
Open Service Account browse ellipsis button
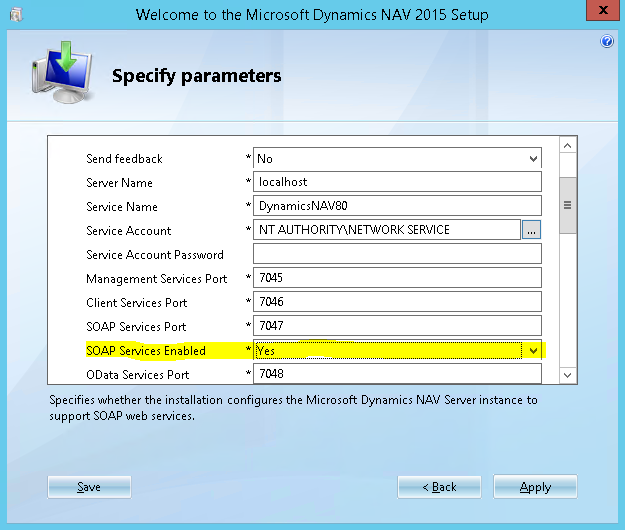point(531,230)
